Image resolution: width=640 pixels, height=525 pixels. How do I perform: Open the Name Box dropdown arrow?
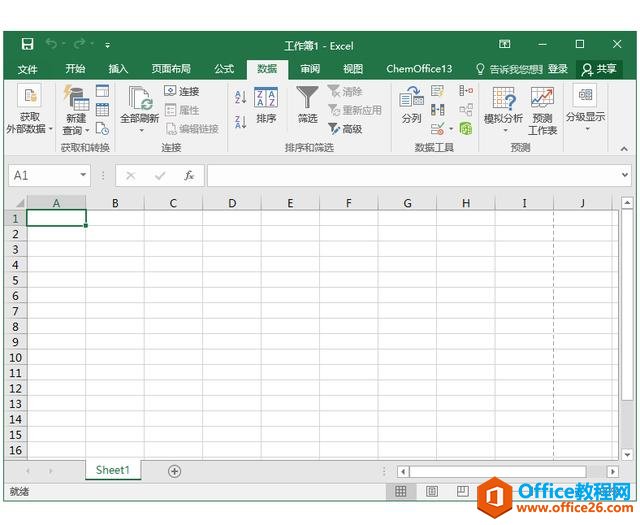click(x=83, y=175)
